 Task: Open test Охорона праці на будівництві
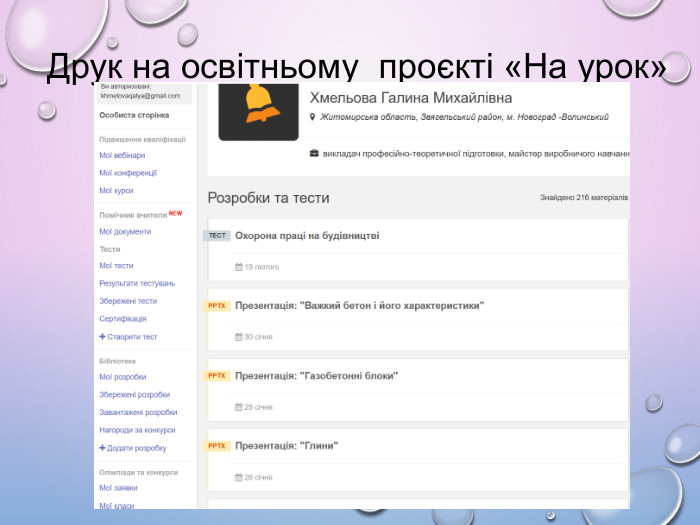point(307,236)
